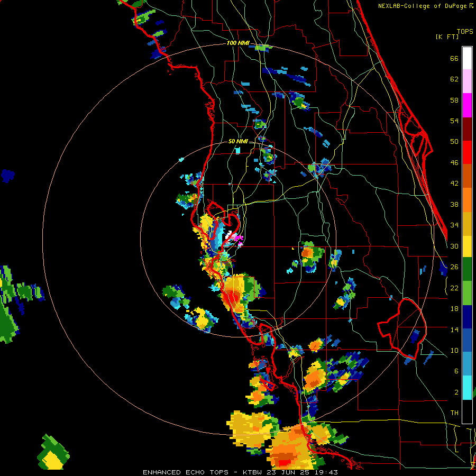Click the 23 JUN 25 date text
This screenshot has height=476, width=476.
(x=288, y=472)
